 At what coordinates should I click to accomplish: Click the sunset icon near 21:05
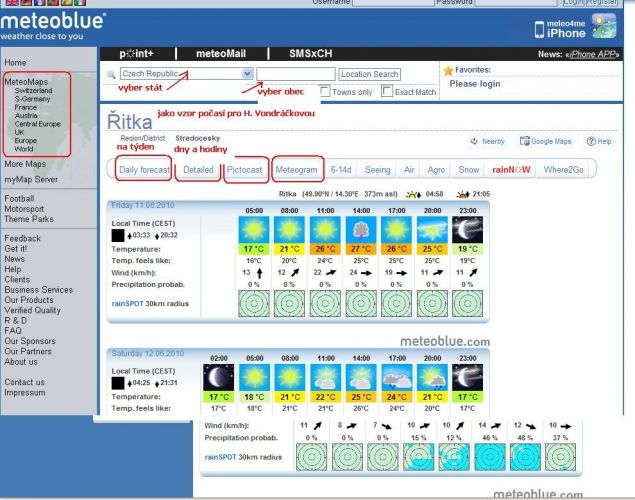coord(462,195)
